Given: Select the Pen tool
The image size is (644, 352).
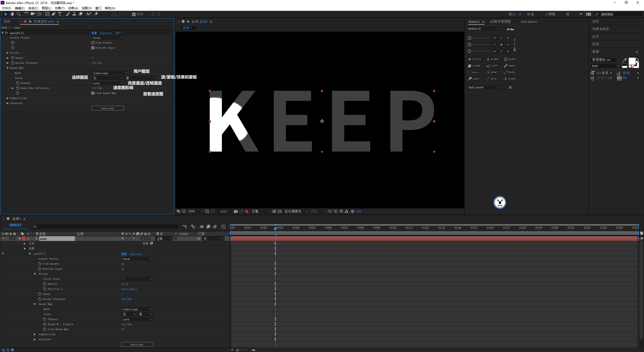Looking at the screenshot, I should [x=54, y=14].
